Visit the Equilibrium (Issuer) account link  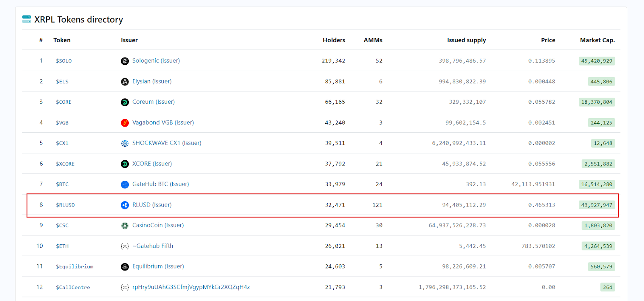tap(158, 266)
